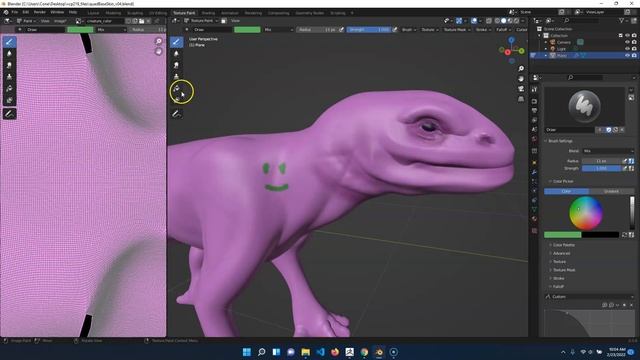Select the Clone tool in image editor toolbar
This screenshot has height=360, width=640.
point(9,77)
